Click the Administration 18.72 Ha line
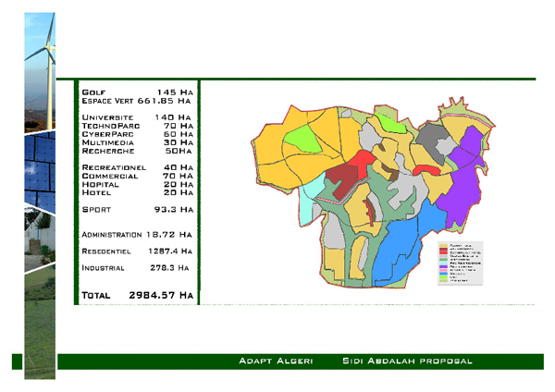This screenshot has height=392, width=555. click(x=136, y=235)
